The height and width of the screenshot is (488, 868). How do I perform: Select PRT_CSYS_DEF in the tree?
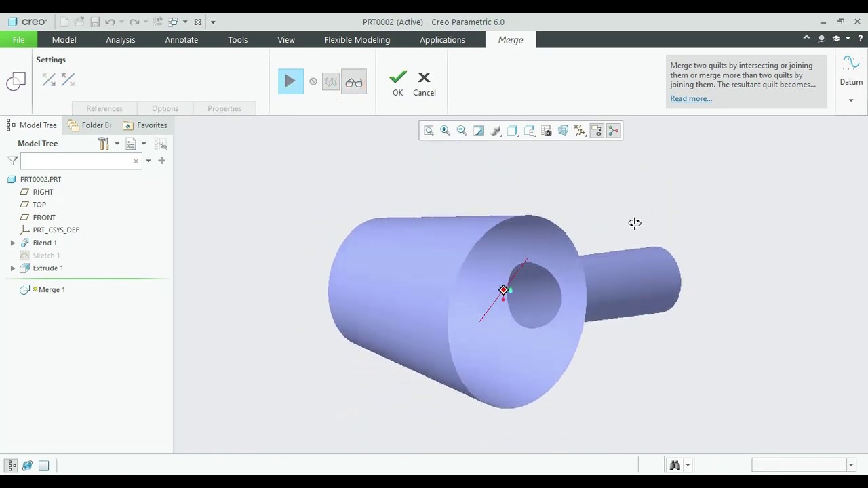(56, 230)
